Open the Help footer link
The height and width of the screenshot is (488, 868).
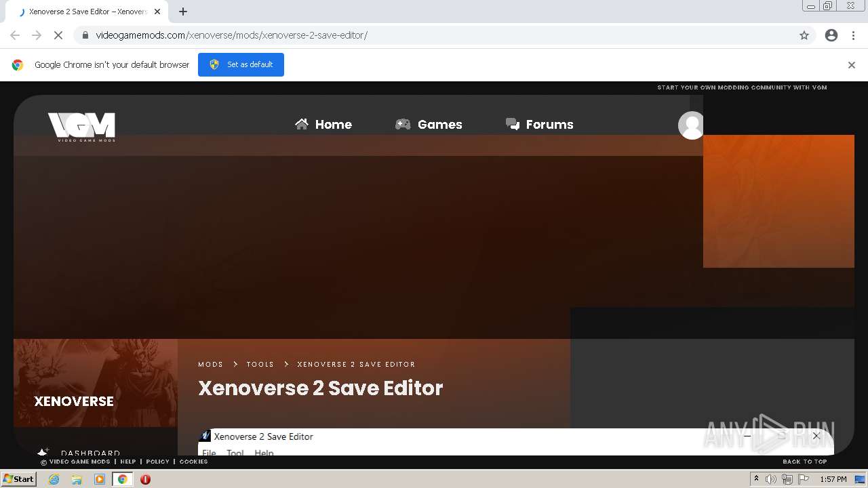[128, 462]
